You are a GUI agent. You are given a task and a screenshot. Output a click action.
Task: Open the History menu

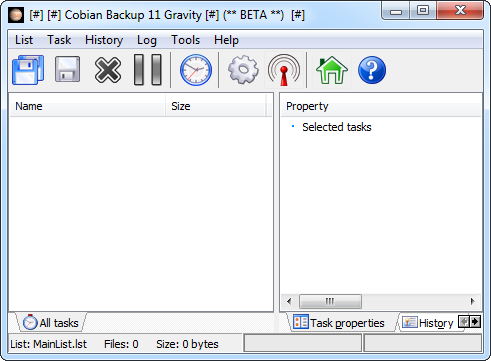(104, 40)
